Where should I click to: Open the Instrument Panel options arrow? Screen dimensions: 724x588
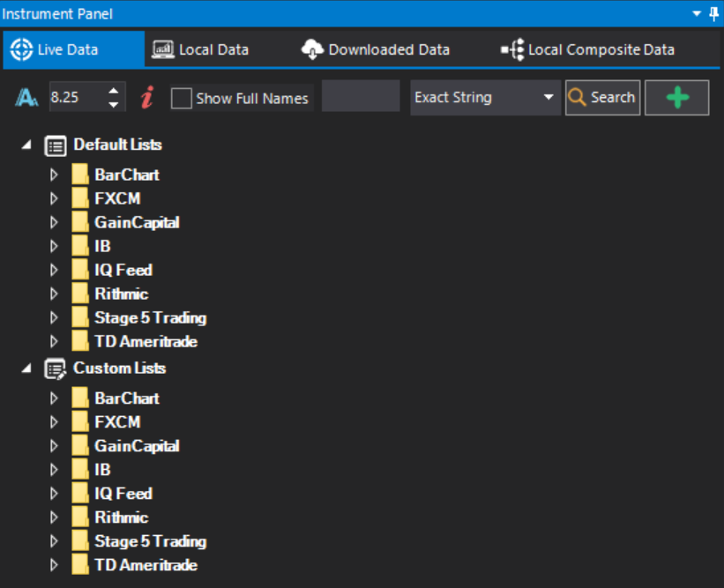point(697,14)
